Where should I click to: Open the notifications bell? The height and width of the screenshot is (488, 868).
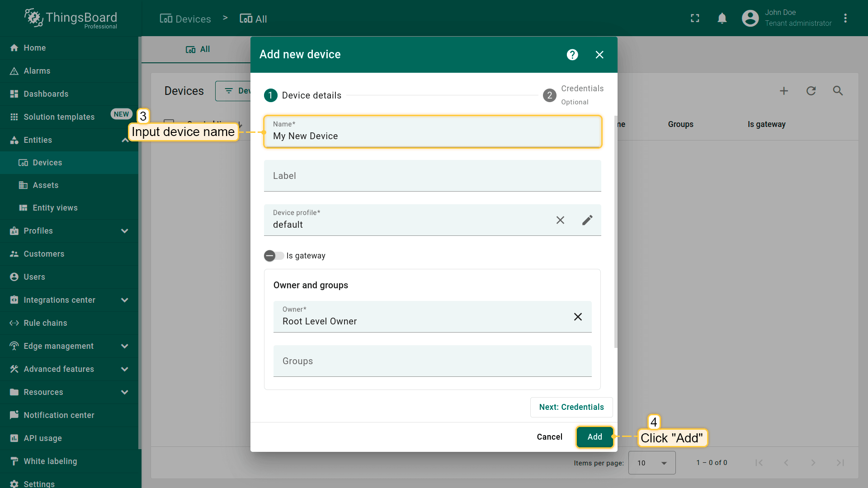pyautogui.click(x=722, y=18)
